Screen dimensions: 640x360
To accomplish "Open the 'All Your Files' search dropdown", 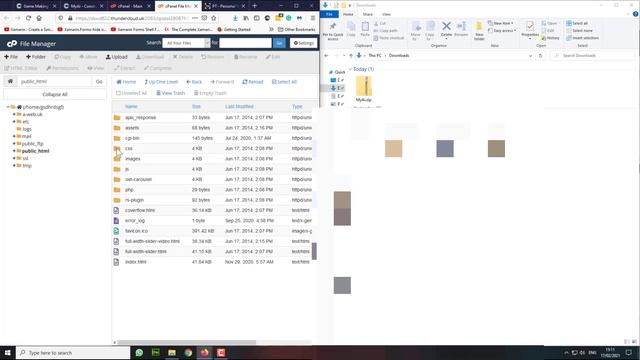I will click(x=186, y=43).
